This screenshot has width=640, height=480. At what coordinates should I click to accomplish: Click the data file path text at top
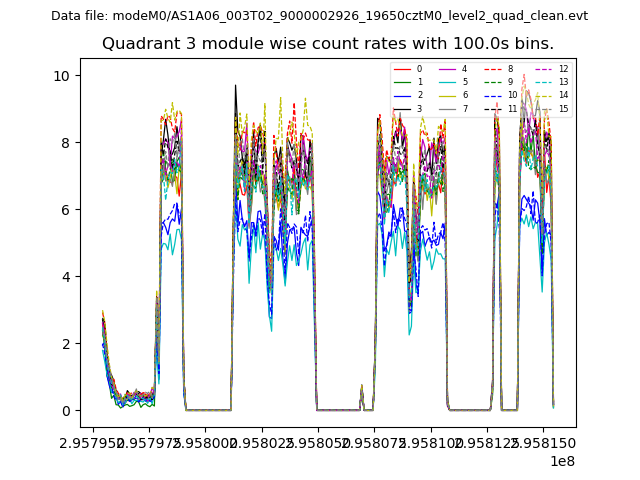click(x=319, y=16)
